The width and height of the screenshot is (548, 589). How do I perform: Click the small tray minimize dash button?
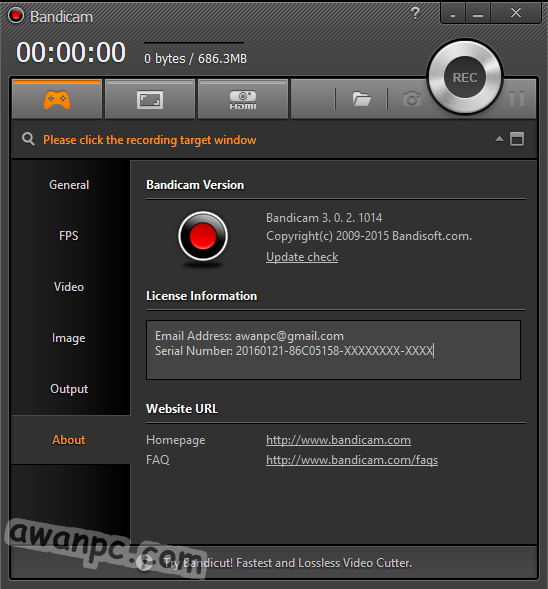[453, 14]
